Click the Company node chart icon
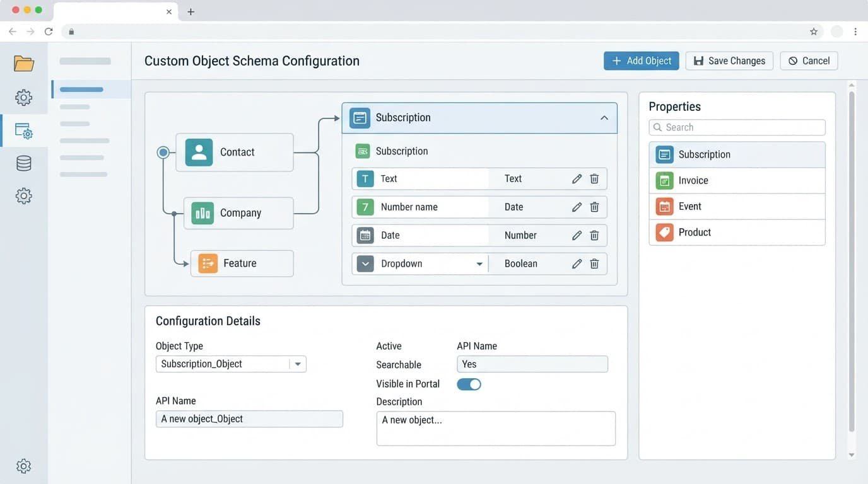 click(x=202, y=213)
